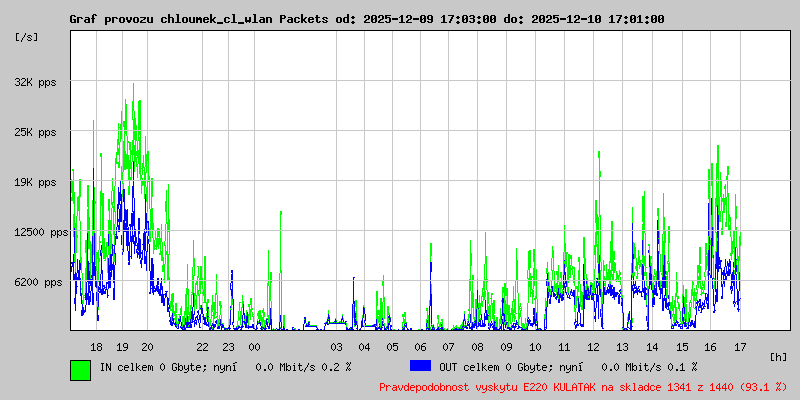Viewport: 800px width, 400px height.
Task: Click the blue OUT legend color swatch
Action: (420, 366)
